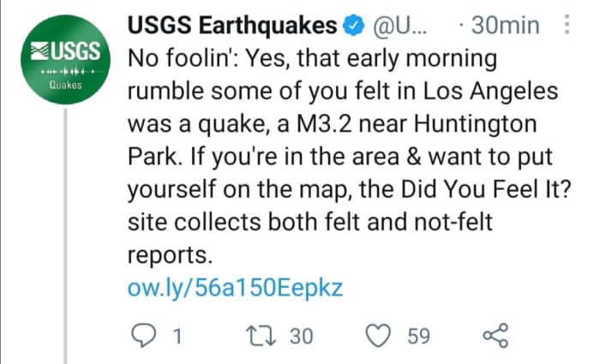Open the three-dot more options menu
Screen dimensions: 600x364
(x=567, y=26)
